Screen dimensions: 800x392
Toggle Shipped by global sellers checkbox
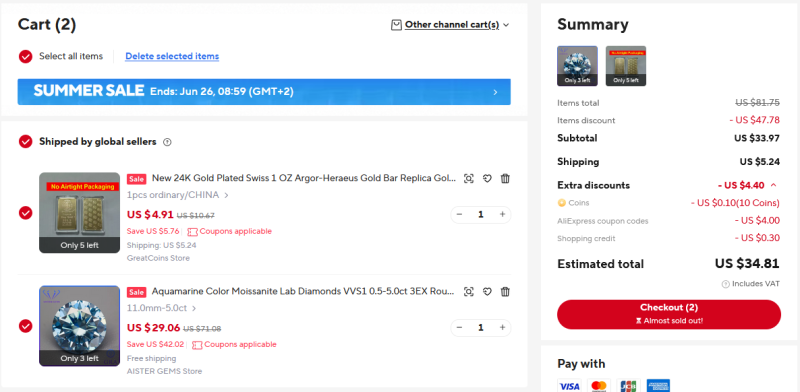click(x=26, y=141)
